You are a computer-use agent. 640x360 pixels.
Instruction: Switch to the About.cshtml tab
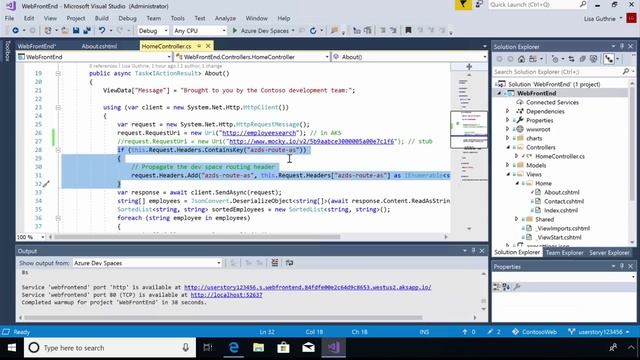99,46
